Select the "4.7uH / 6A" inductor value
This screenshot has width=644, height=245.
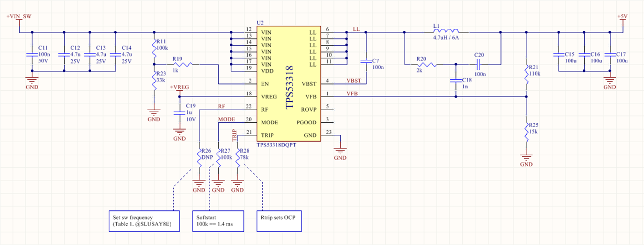[x=447, y=38]
